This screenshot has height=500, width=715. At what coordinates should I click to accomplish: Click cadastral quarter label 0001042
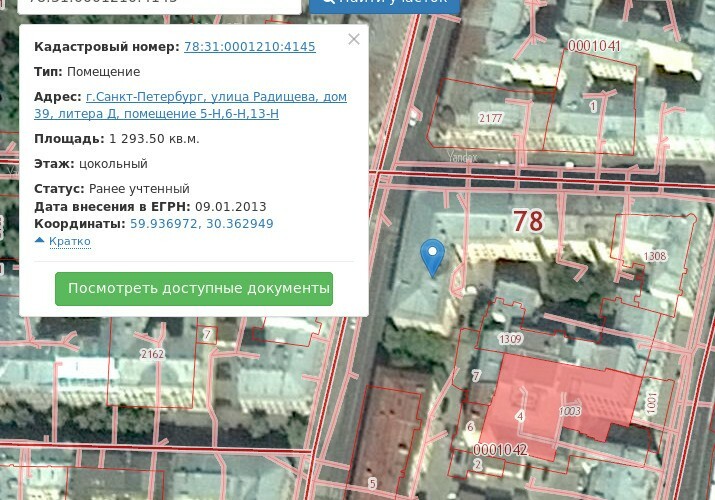500,450
